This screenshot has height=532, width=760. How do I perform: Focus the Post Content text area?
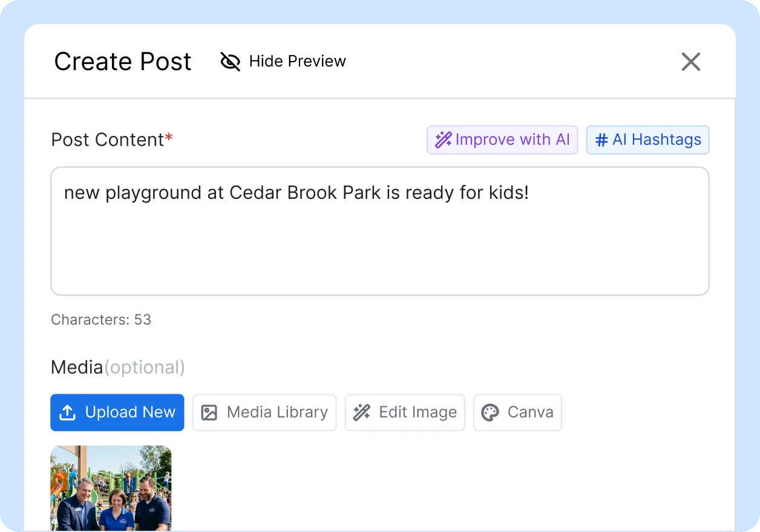pos(379,242)
